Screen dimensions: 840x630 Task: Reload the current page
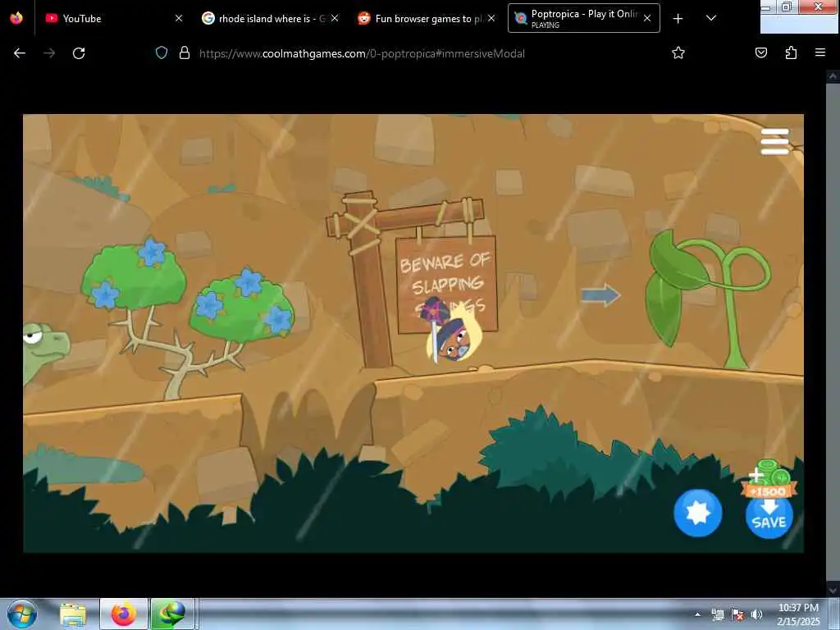click(79, 53)
